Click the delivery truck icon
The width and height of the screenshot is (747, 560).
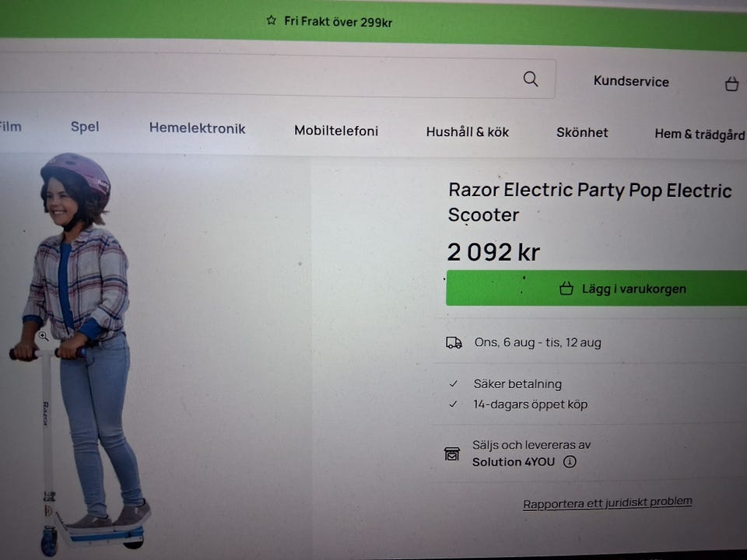tap(454, 342)
